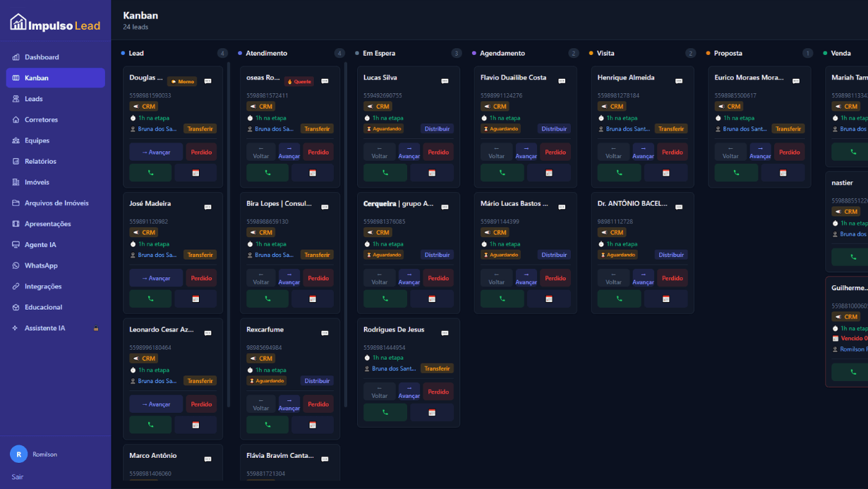The height and width of the screenshot is (489, 868).
Task: Open chat icon on Rodrigues De Jesus card
Action: point(445,333)
